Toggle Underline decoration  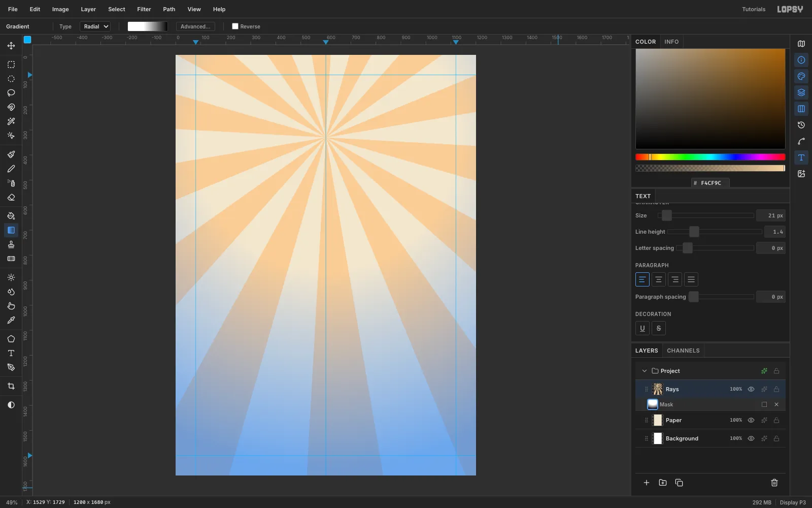click(642, 328)
